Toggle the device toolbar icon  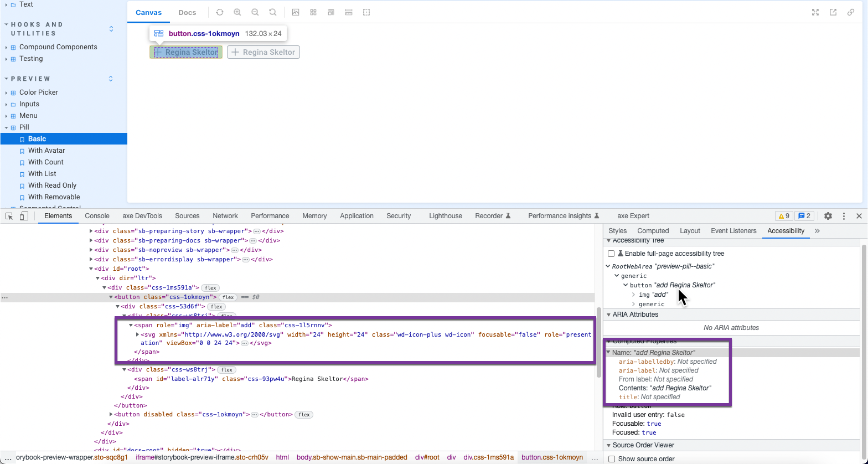click(x=24, y=216)
